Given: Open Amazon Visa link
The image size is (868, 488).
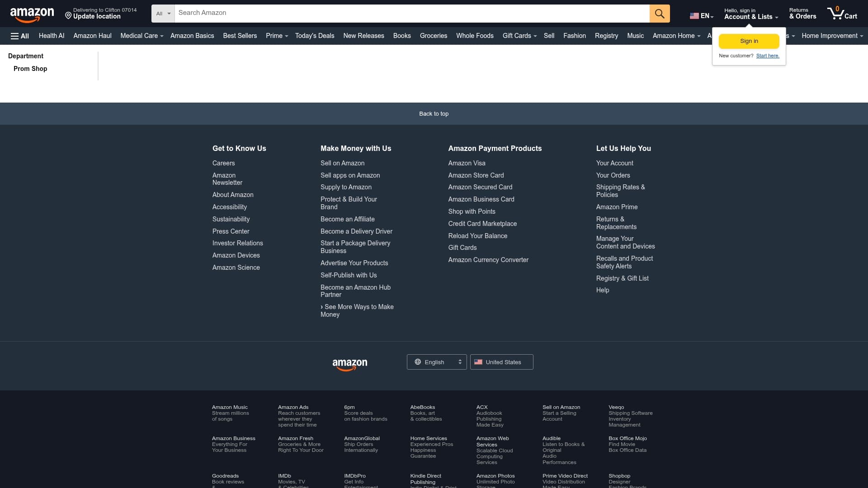Looking at the screenshot, I should (467, 163).
